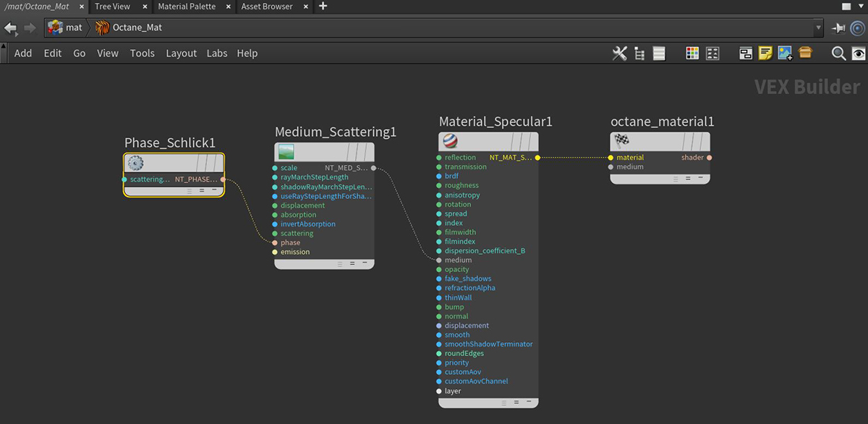Expand the network path dropdown arrow
This screenshot has height=424, width=868.
[x=819, y=28]
